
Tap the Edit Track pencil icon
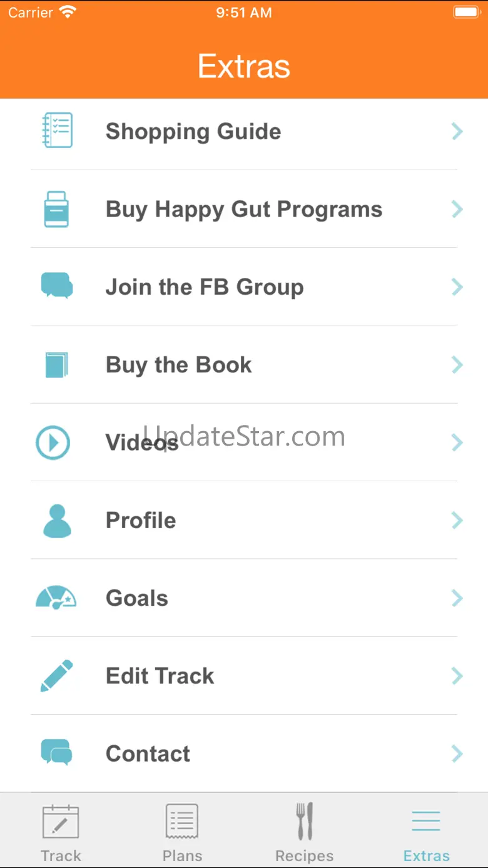(x=57, y=676)
